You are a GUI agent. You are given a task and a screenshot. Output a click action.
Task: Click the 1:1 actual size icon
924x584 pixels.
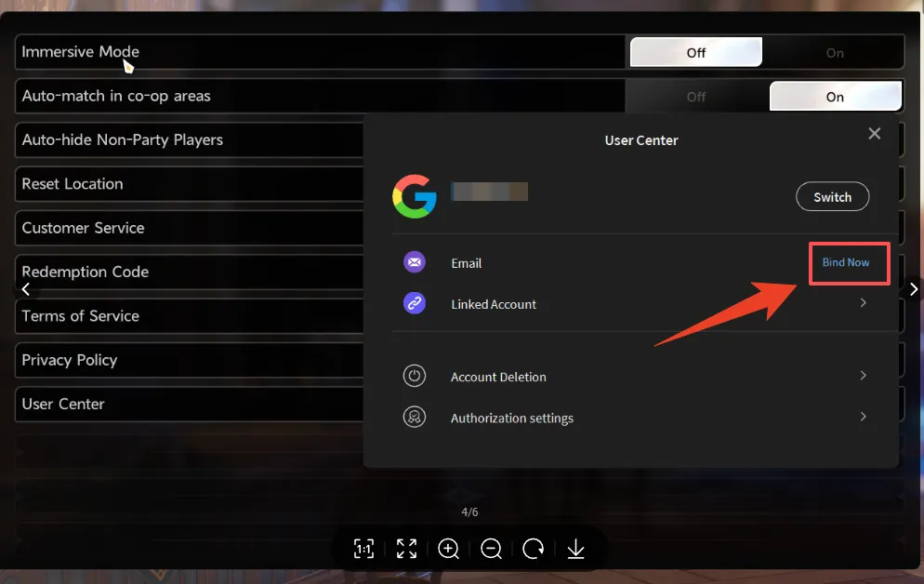tap(364, 549)
